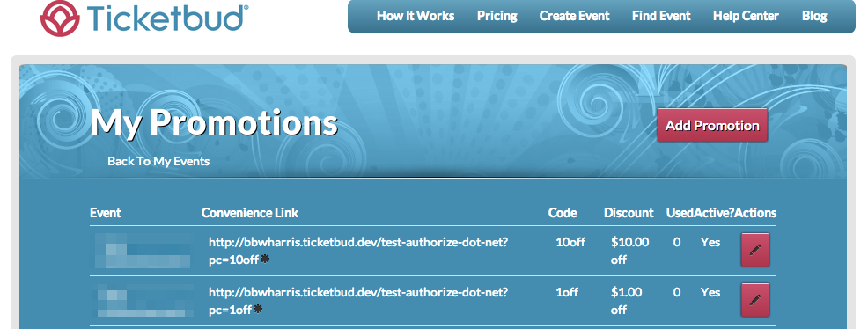Select the code cell 10off
Image resolution: width=868 pixels, height=329 pixels.
tap(570, 242)
